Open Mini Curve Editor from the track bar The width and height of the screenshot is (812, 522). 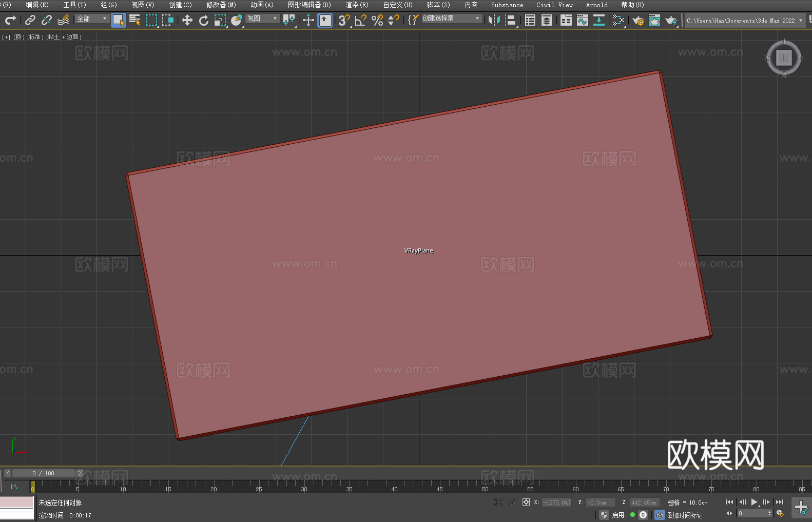coord(14,486)
